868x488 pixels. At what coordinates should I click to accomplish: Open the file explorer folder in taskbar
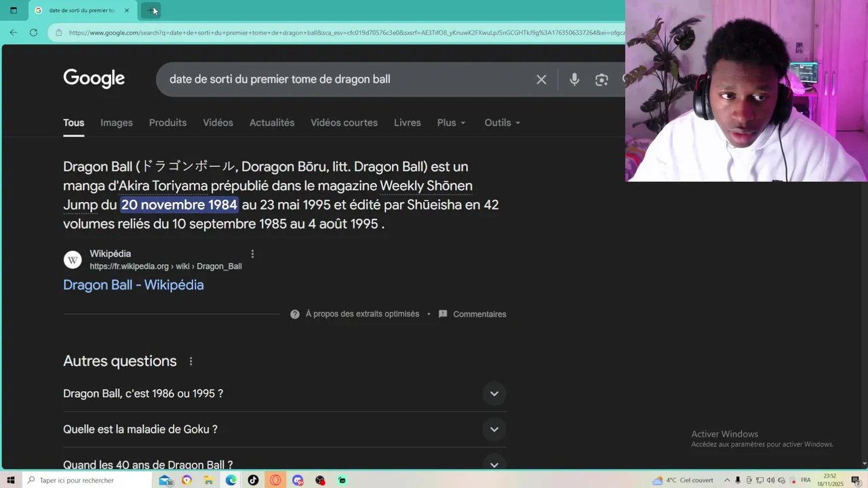coord(209,480)
